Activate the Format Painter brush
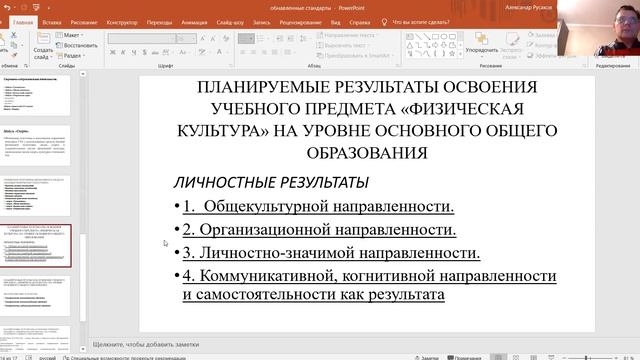 (x=14, y=55)
